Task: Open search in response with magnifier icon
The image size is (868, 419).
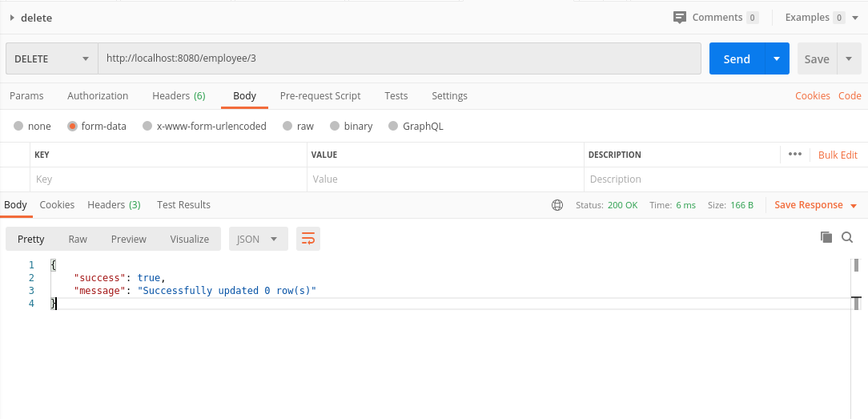Action: pos(847,237)
